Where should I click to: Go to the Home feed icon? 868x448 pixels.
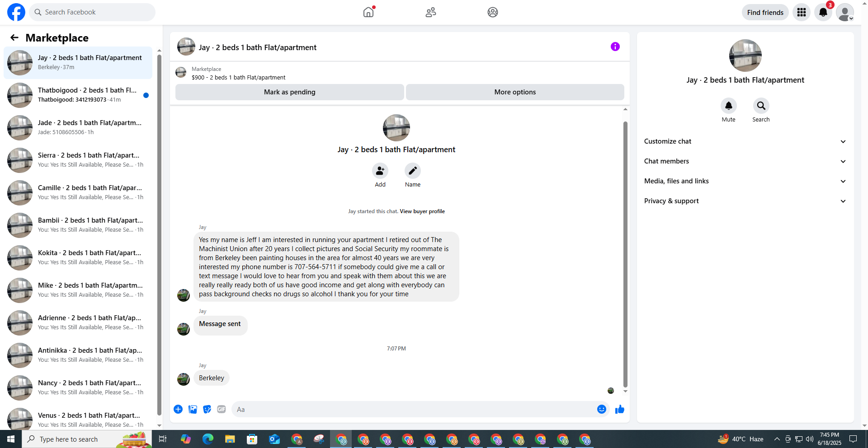tap(368, 12)
